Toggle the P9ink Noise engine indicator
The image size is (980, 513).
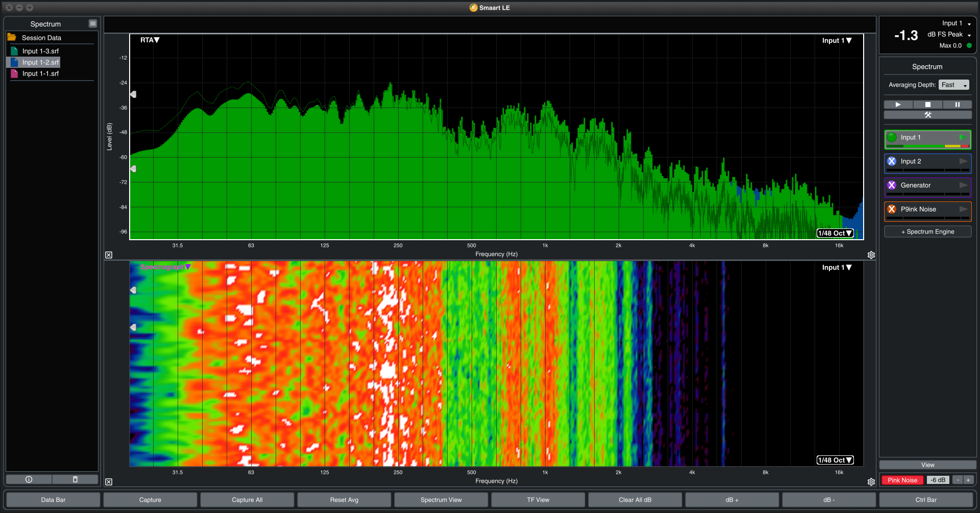click(892, 209)
